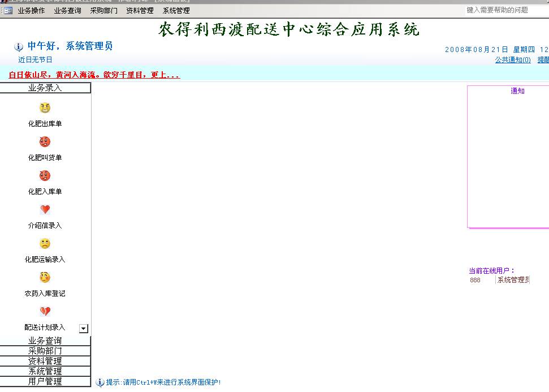Open the 系统管理 menu in the menu bar

(x=176, y=11)
